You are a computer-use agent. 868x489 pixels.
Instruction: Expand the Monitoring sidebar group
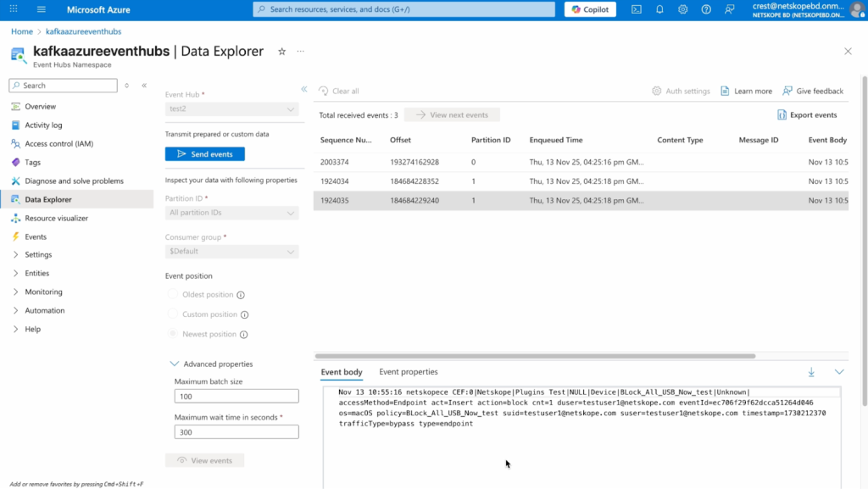pyautogui.click(x=15, y=292)
